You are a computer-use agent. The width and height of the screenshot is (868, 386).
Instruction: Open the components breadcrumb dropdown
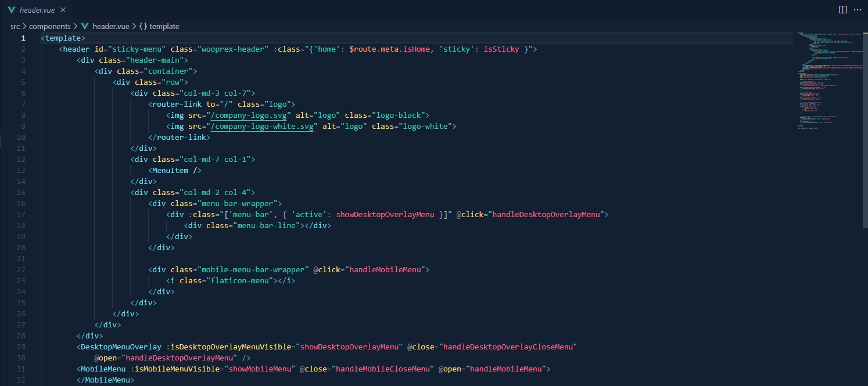tap(51, 26)
